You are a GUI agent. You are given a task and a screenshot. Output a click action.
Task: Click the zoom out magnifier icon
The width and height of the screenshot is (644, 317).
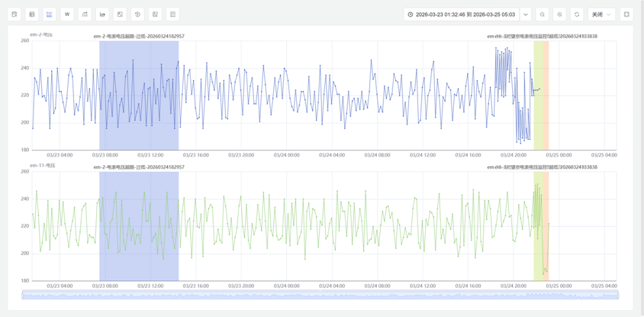click(542, 14)
